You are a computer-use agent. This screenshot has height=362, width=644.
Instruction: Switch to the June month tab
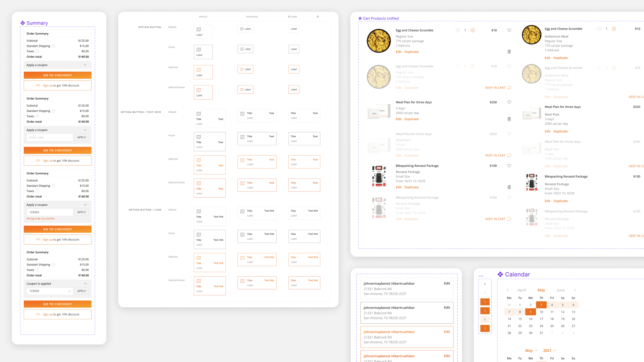(561, 290)
